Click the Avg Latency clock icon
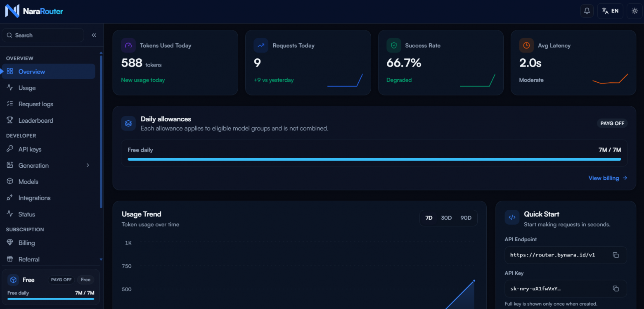The width and height of the screenshot is (644, 309). click(526, 45)
